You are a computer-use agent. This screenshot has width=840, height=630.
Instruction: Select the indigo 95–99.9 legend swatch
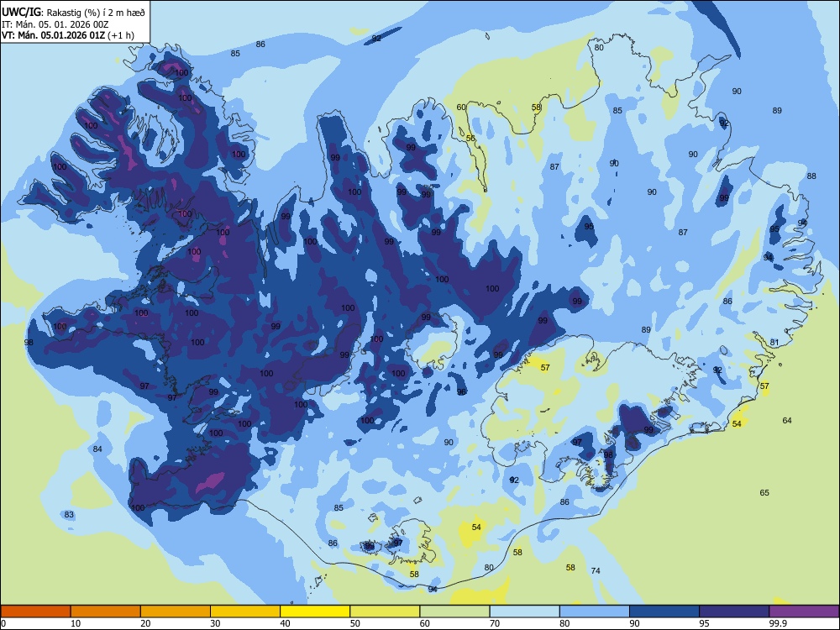[734, 612]
